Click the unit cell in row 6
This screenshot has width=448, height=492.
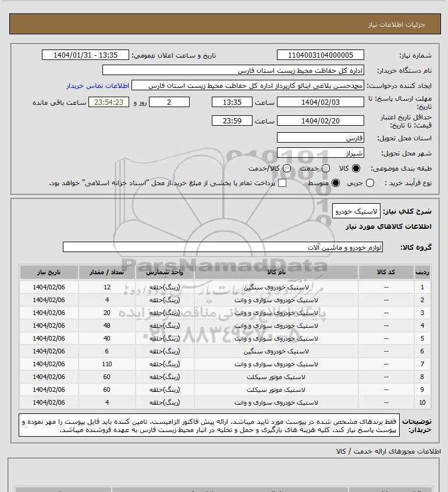(165, 352)
